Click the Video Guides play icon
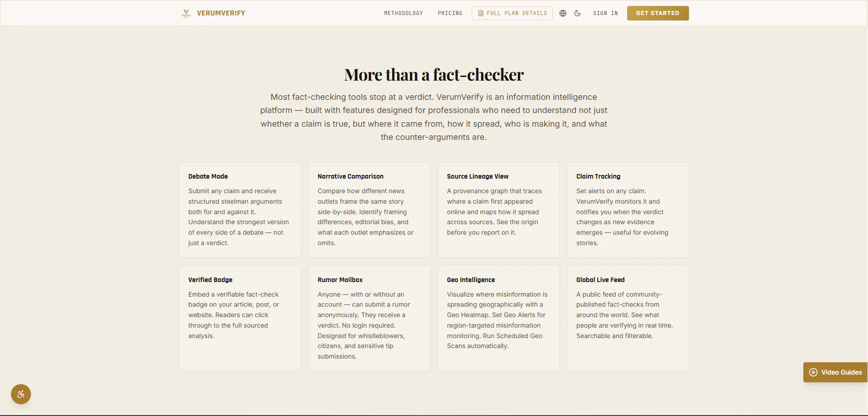The height and width of the screenshot is (416, 868). click(x=813, y=372)
